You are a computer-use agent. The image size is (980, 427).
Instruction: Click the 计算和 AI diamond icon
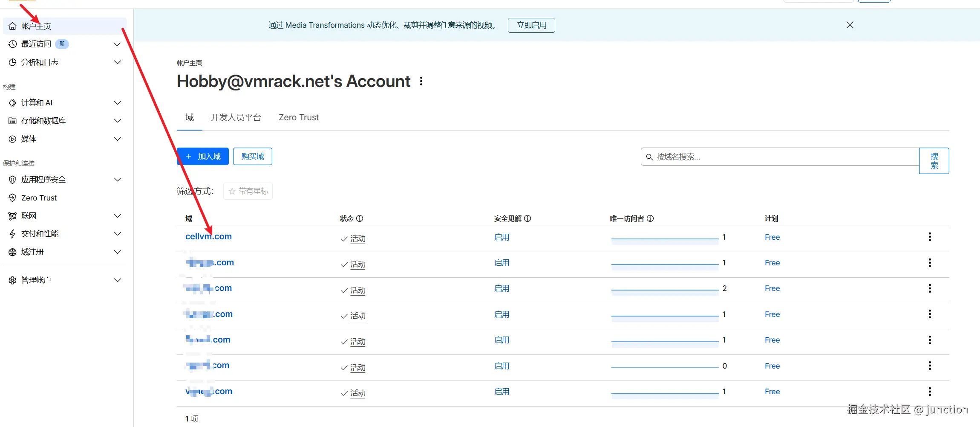coord(12,103)
